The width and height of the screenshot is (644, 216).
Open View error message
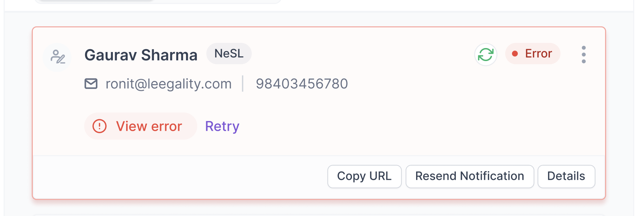(141, 126)
